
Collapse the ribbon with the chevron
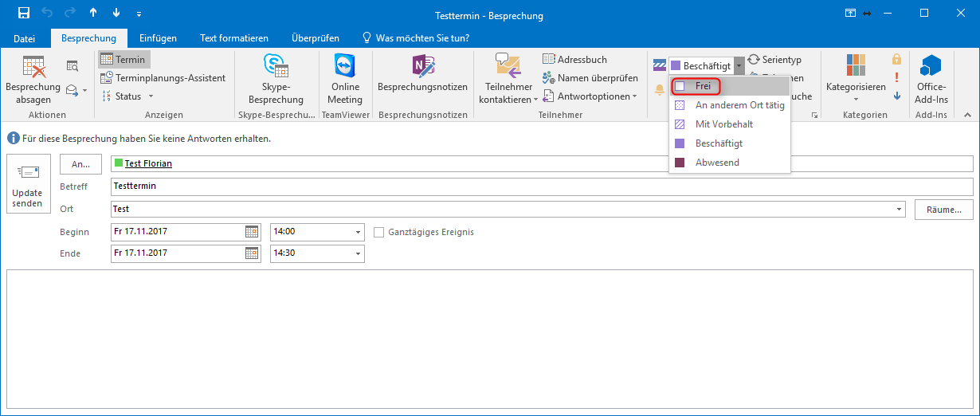coord(968,116)
